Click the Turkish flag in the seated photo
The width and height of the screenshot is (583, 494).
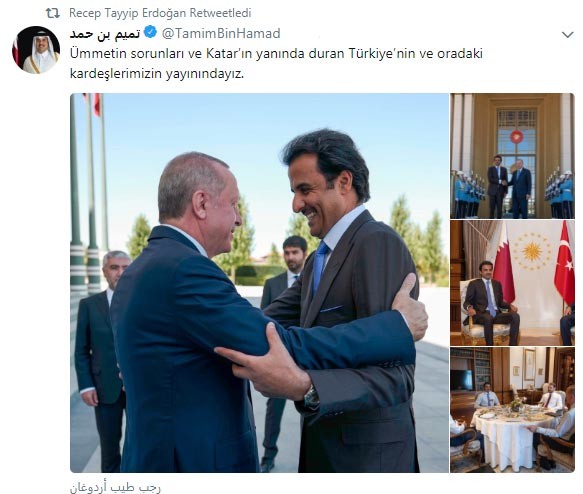[x=564, y=262]
